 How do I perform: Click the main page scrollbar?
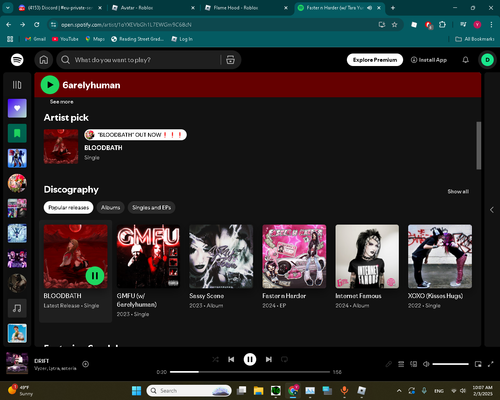[479, 146]
